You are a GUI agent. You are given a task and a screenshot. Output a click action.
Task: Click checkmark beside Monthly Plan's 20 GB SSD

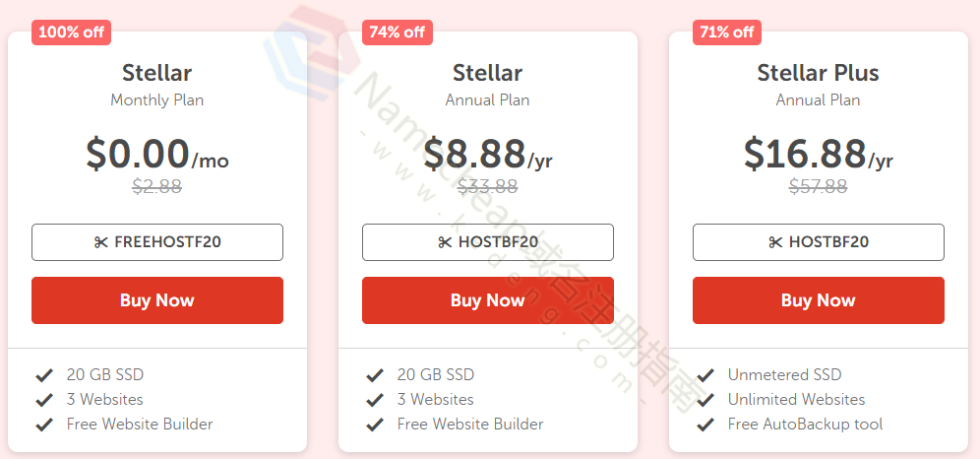tap(43, 375)
